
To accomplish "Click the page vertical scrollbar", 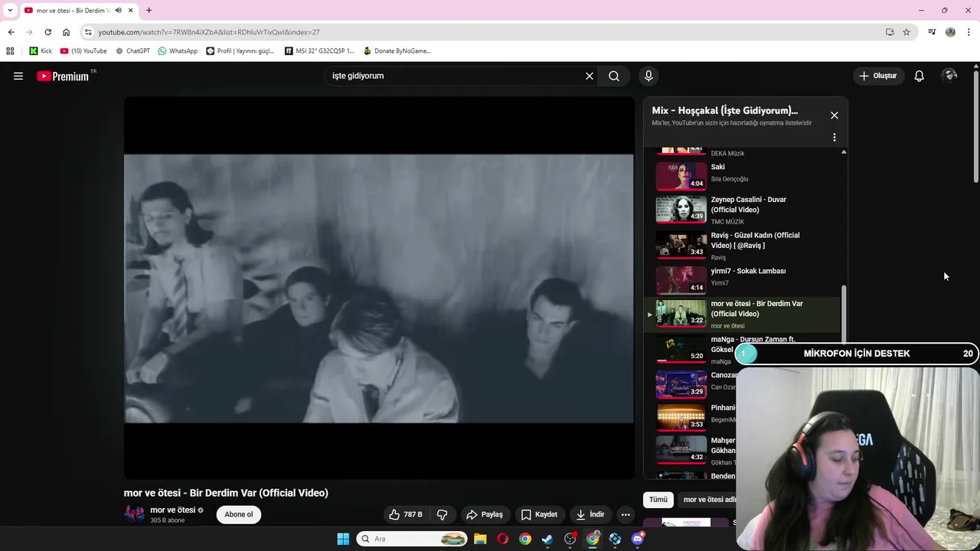I will tap(975, 126).
